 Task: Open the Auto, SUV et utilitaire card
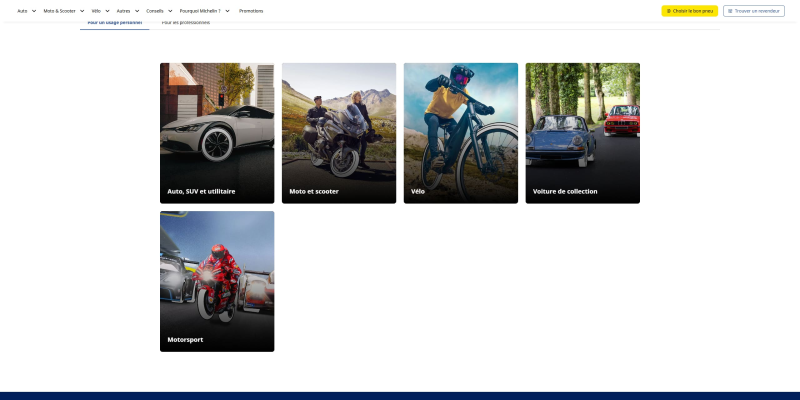[x=217, y=133]
